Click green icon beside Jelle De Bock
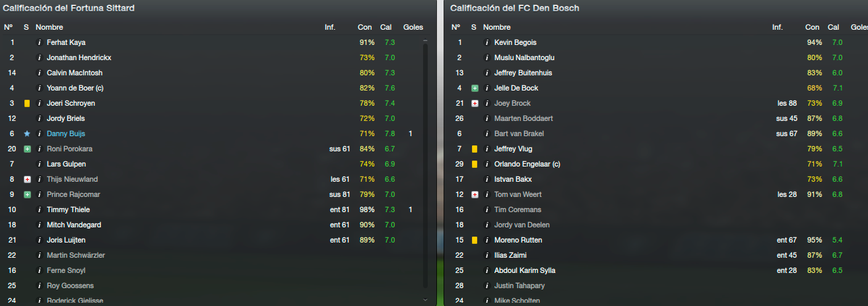 [475, 88]
